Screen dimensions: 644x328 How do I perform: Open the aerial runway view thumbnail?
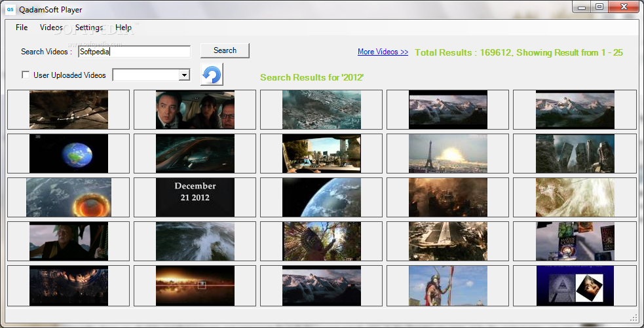click(448, 242)
